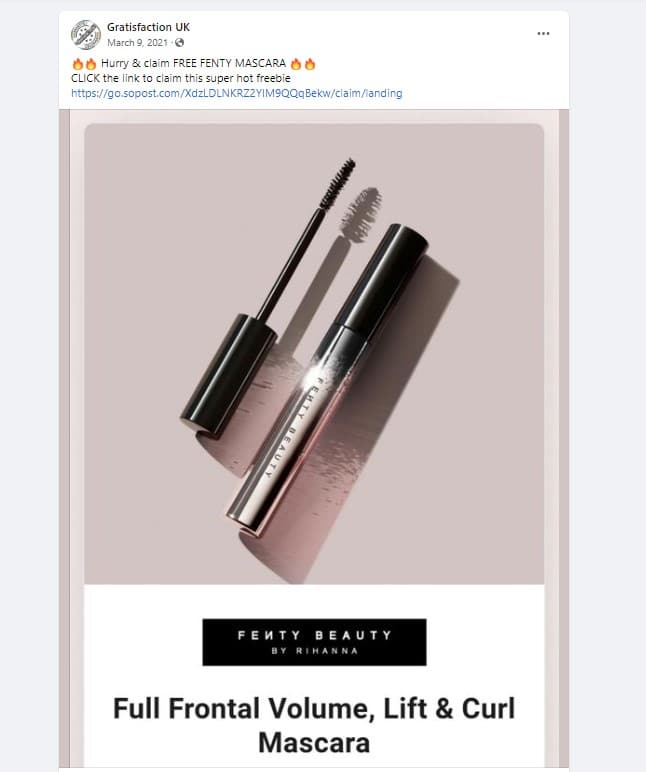
Task: Follow the go.sopost.com claim landing link
Action: [236, 93]
